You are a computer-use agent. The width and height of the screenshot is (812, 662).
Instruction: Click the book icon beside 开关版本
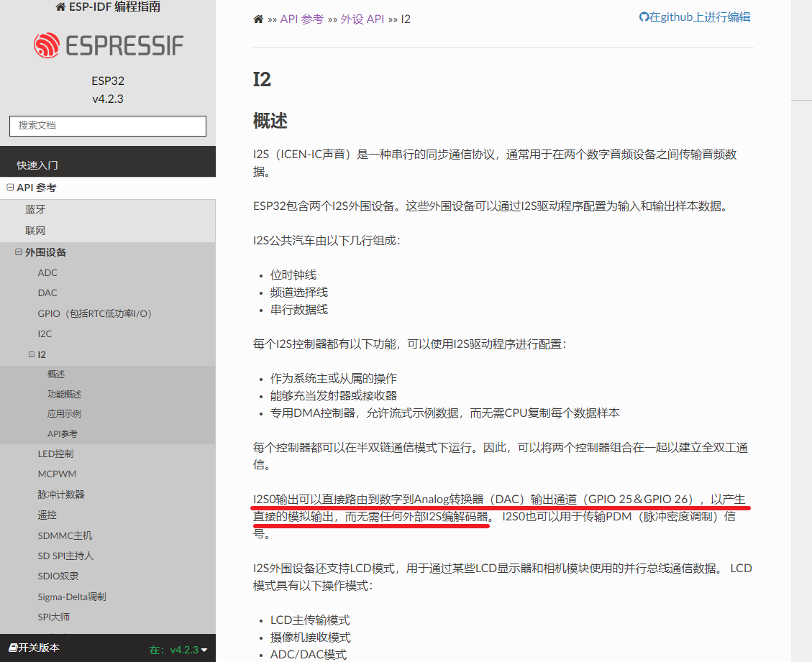pyautogui.click(x=13, y=648)
